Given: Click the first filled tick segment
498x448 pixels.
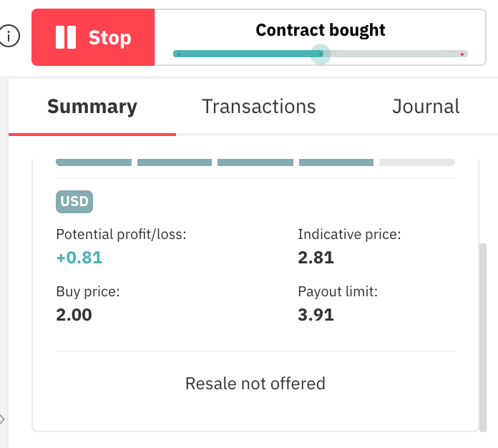Looking at the screenshot, I should (x=94, y=162).
